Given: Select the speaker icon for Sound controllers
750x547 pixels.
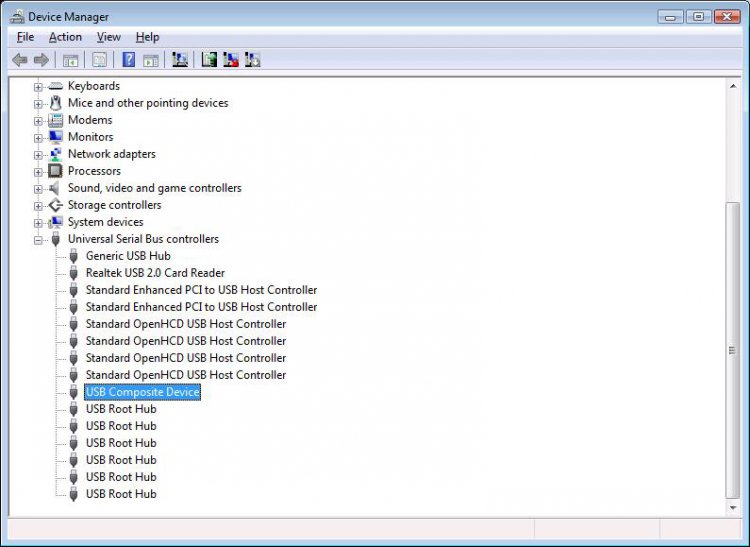Looking at the screenshot, I should pos(55,188).
